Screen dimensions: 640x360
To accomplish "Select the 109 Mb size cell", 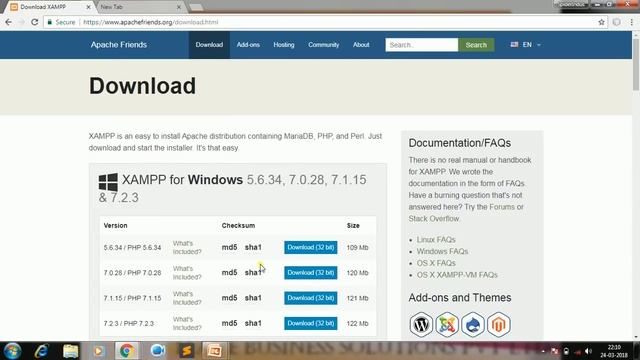I will pyautogui.click(x=358, y=247).
